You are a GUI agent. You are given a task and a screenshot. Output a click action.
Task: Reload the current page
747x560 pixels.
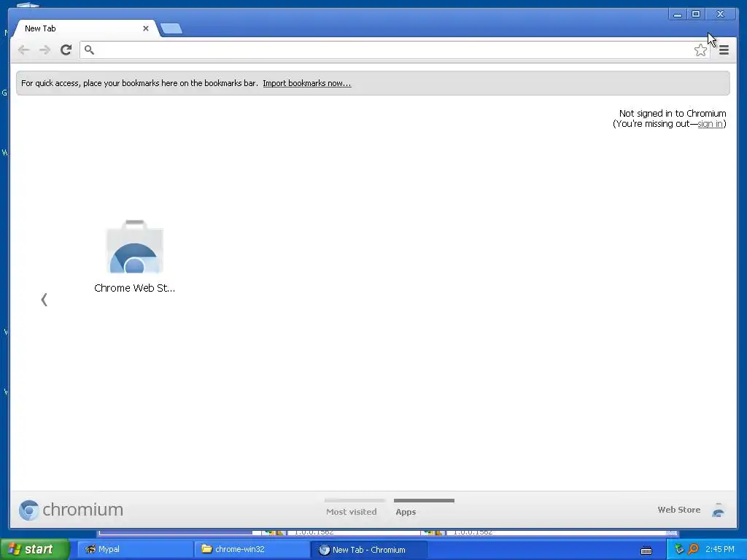[x=66, y=50]
